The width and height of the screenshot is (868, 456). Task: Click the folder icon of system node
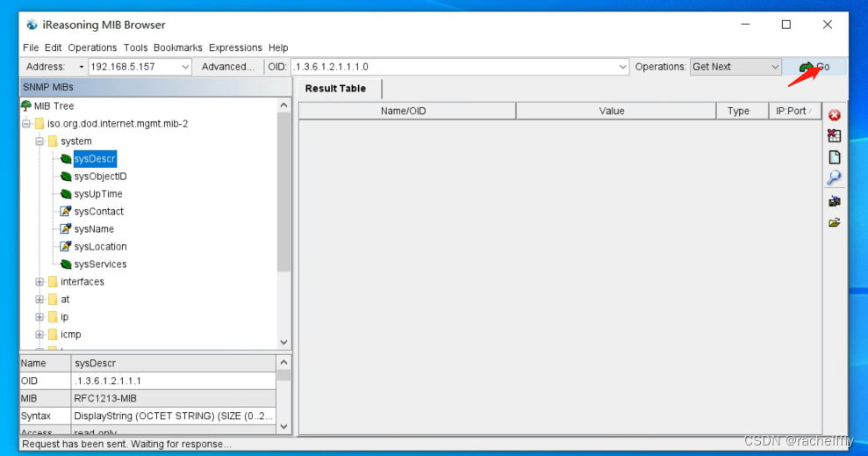53,141
